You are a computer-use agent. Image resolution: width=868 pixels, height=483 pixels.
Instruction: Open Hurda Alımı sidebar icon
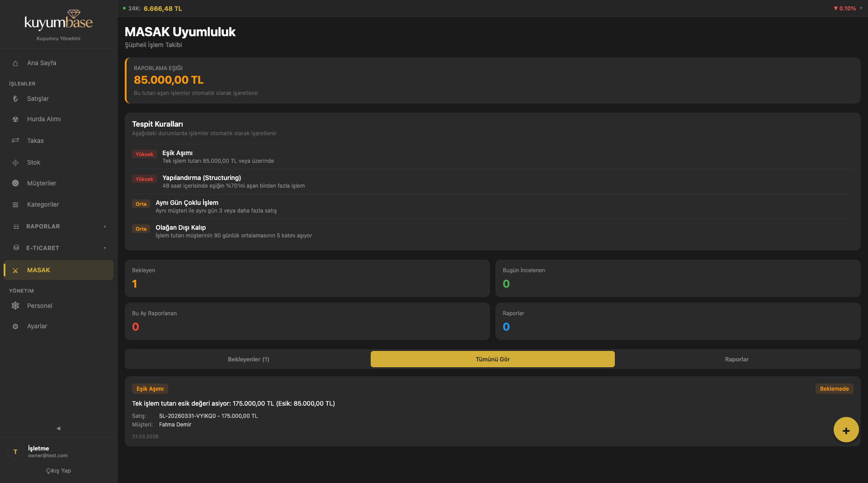click(15, 119)
